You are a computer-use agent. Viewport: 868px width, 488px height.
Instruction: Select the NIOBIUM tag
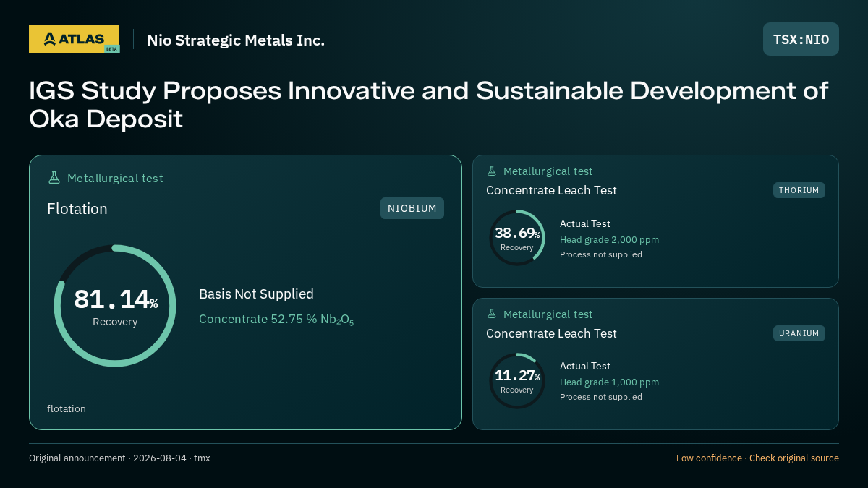tap(412, 208)
